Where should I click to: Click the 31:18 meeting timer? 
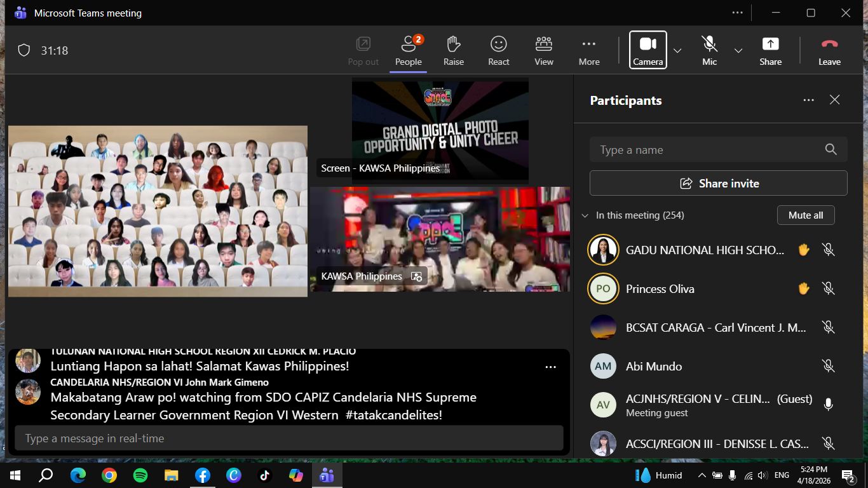(x=55, y=50)
